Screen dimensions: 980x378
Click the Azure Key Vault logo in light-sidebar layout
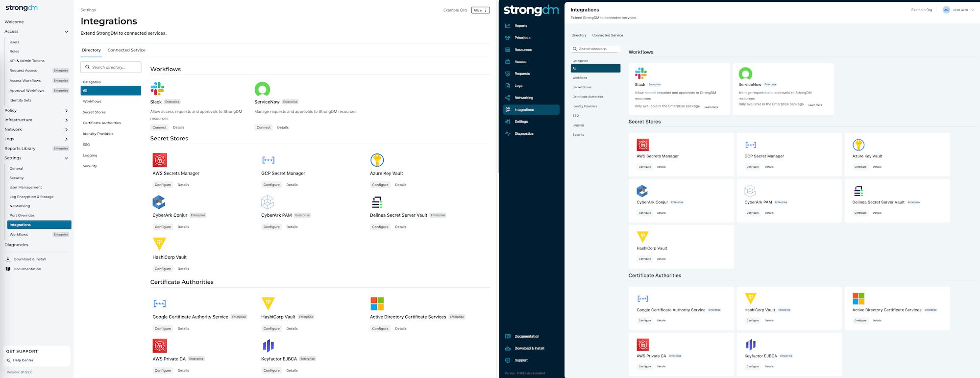click(x=377, y=160)
